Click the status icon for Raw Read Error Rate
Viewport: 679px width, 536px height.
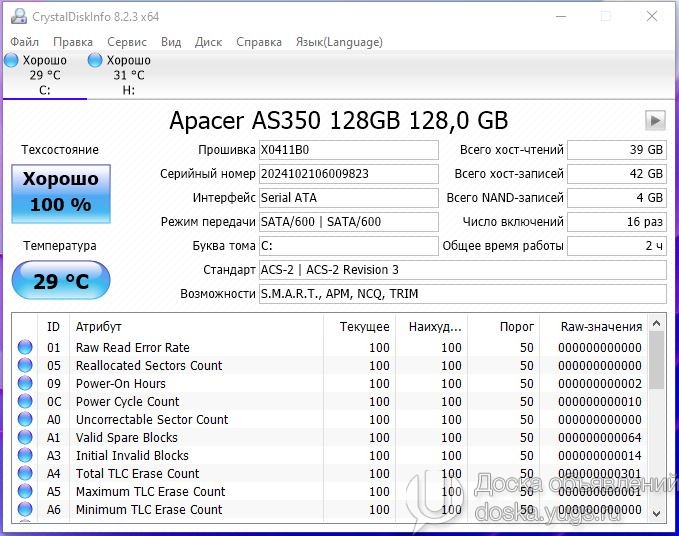pos(25,347)
